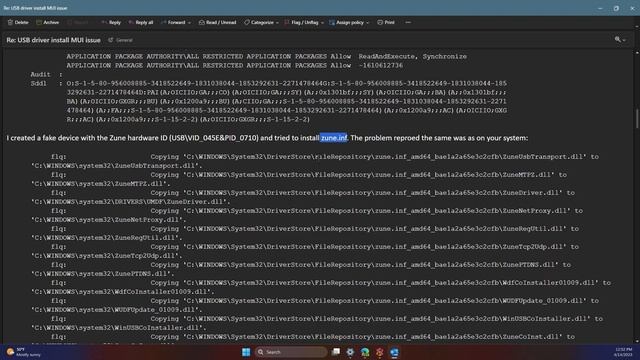
Task: Click the Audit label in output
Action: coord(40,74)
